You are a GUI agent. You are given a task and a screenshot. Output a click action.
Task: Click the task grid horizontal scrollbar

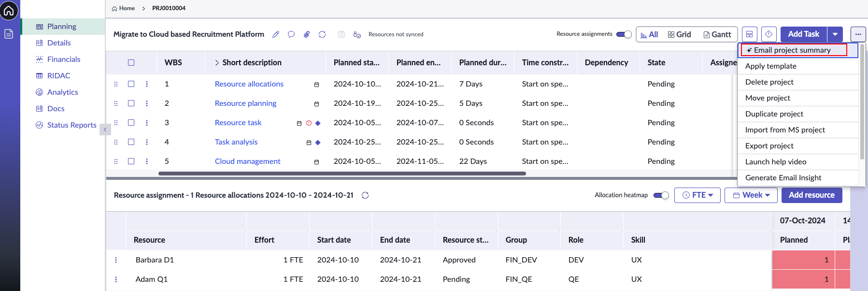pyautogui.click(x=342, y=174)
